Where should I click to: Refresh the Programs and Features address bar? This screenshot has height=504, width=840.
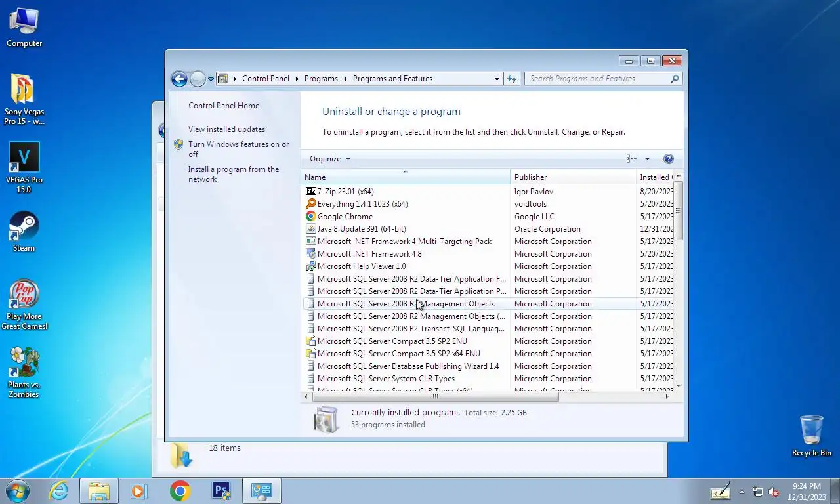(x=512, y=79)
